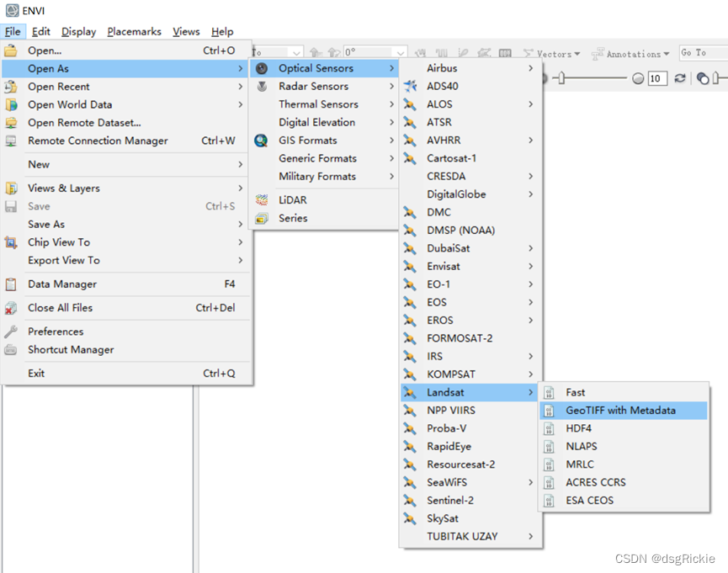Viewport: 728px width, 573px height.
Task: Click the Open World Data globe icon
Action: 11,104
